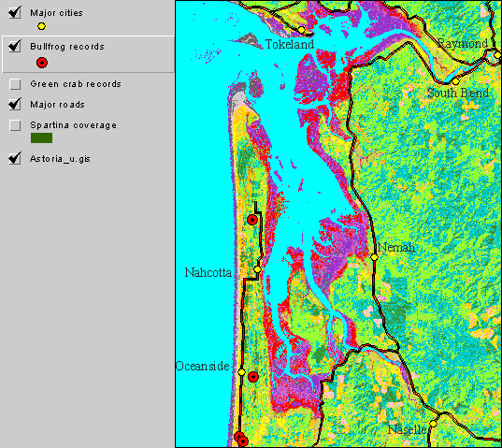Click the Oceanside map label
Screen dimensions: 502x448
click(203, 366)
